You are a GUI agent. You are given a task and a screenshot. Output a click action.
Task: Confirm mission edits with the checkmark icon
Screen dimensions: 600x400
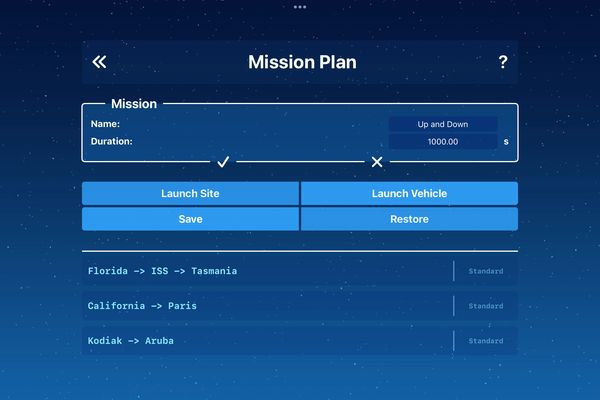[223, 162]
